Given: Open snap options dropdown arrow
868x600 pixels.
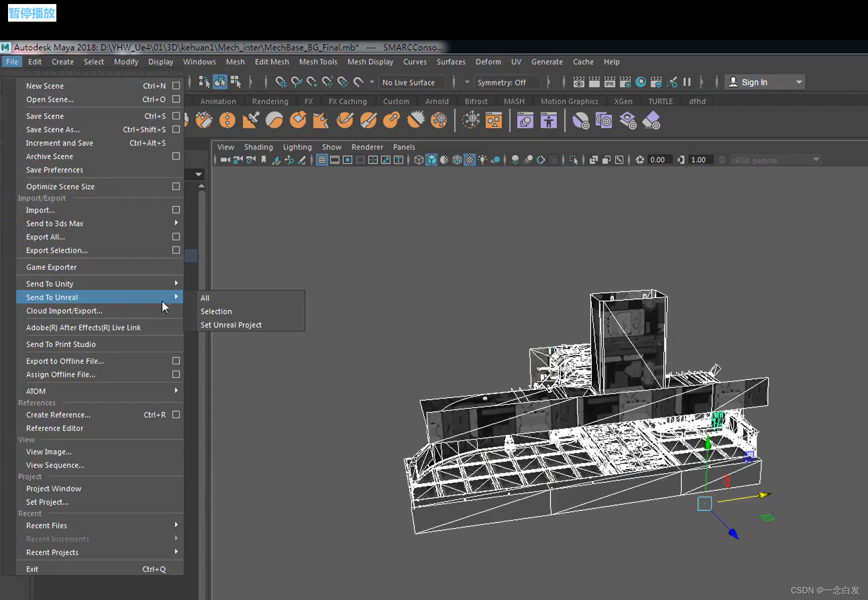Looking at the screenshot, I should click(372, 82).
